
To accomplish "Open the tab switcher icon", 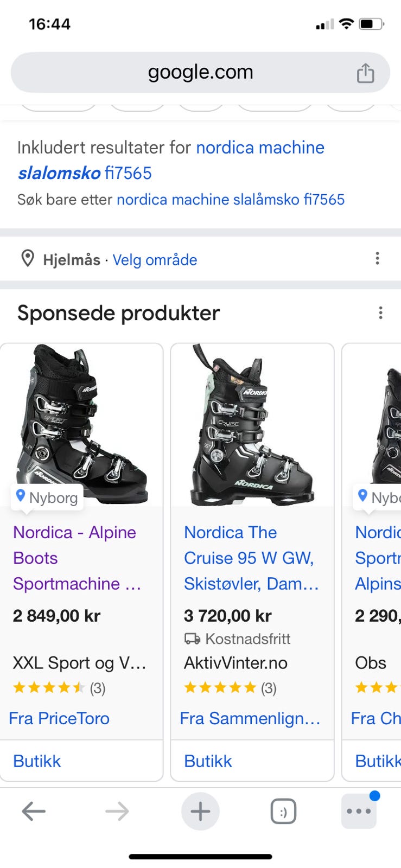I will [x=283, y=812].
